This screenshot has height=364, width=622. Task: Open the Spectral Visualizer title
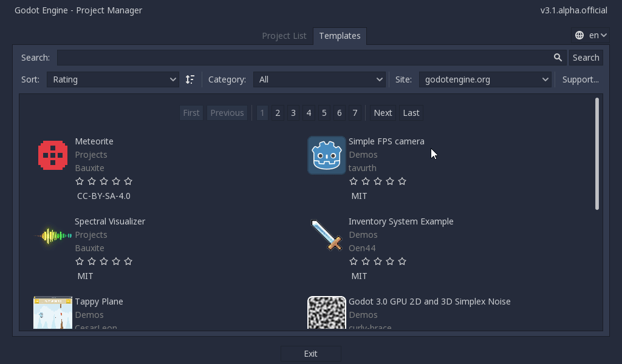click(x=110, y=221)
